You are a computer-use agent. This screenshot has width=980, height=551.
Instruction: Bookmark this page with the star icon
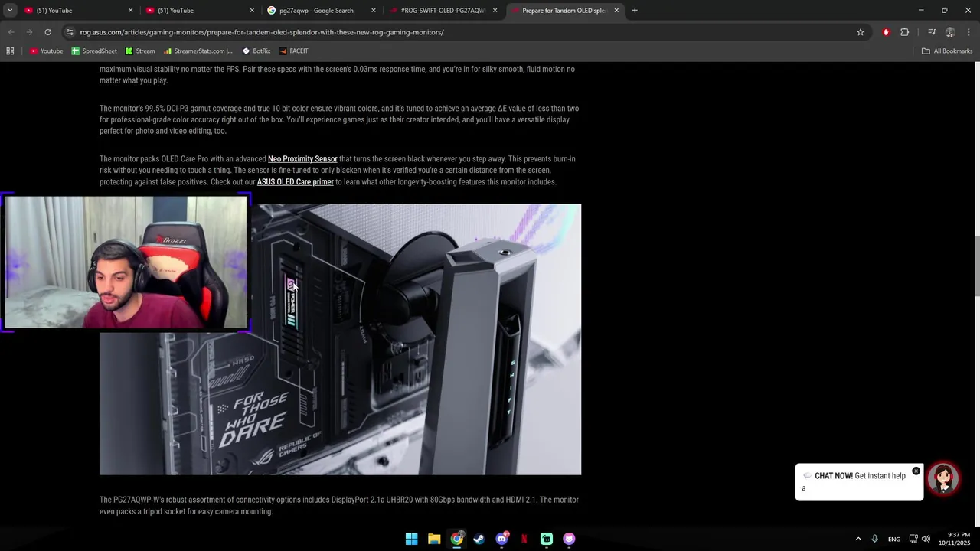tap(861, 32)
